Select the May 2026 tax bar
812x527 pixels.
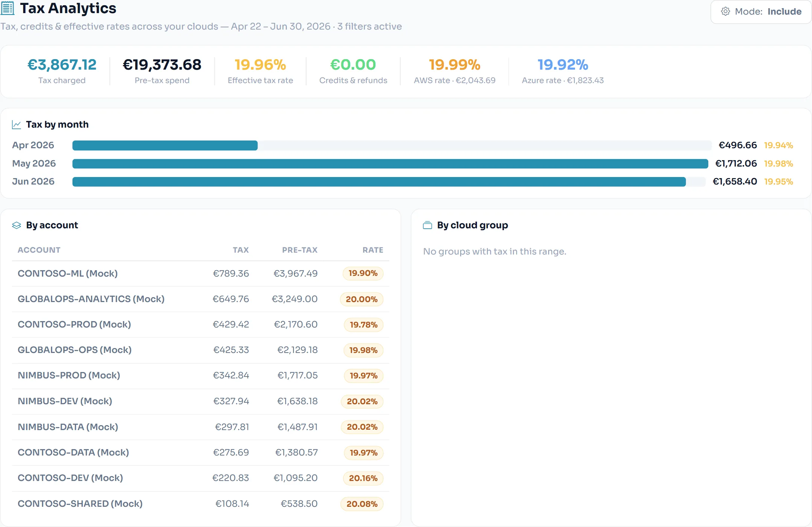click(x=390, y=164)
